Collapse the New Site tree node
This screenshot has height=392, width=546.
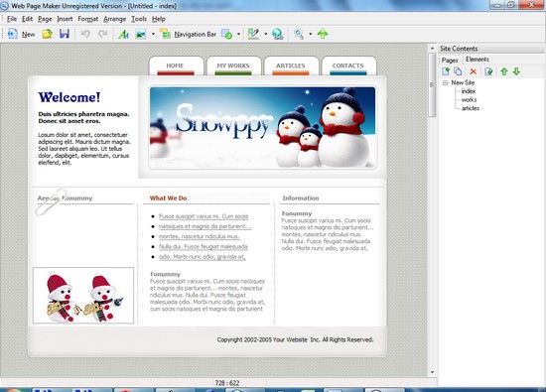click(445, 82)
